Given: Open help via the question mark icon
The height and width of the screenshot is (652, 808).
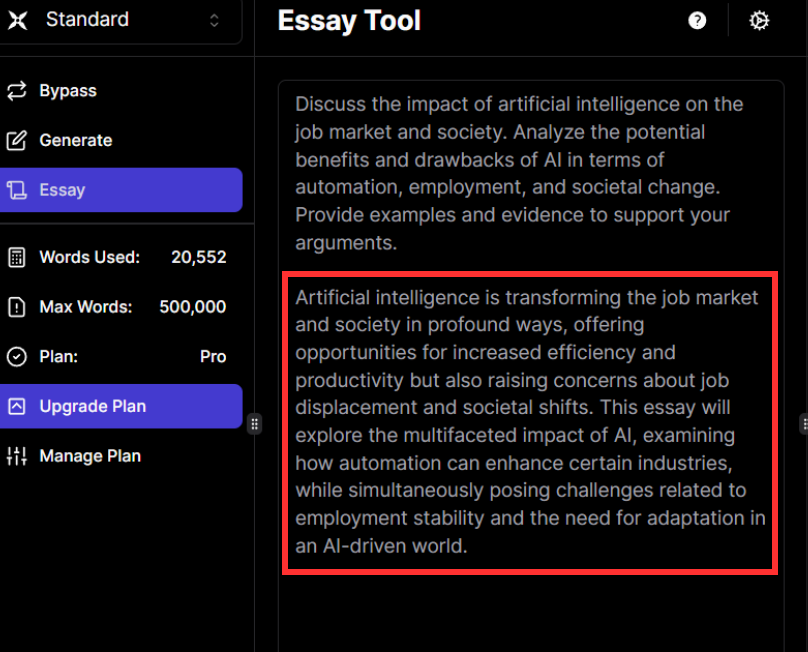Looking at the screenshot, I should pyautogui.click(x=698, y=21).
